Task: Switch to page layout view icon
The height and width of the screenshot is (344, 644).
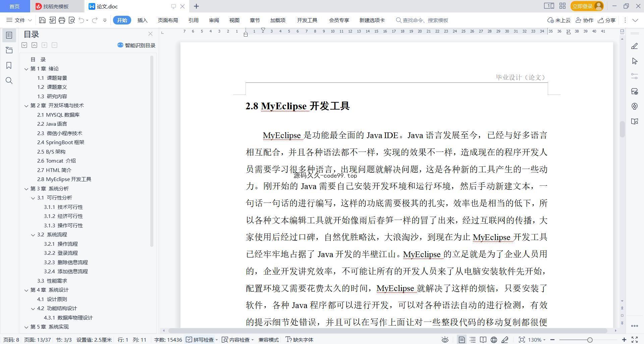Action: coord(462,340)
